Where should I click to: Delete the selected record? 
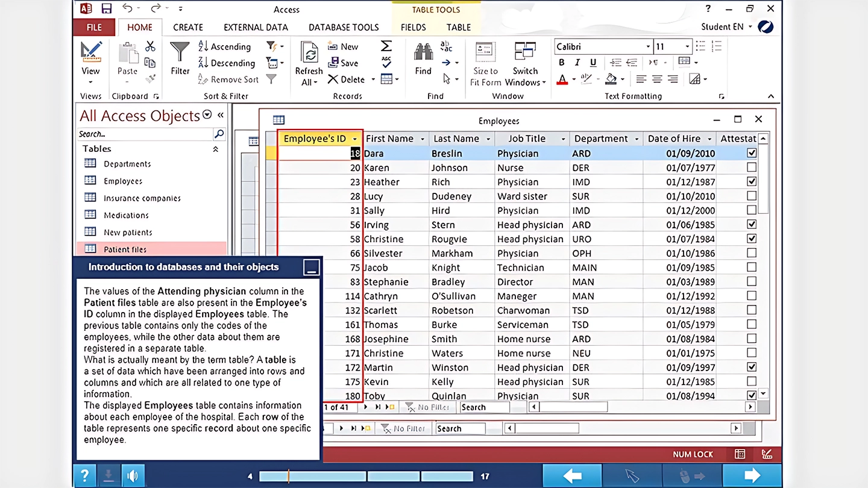pyautogui.click(x=347, y=79)
